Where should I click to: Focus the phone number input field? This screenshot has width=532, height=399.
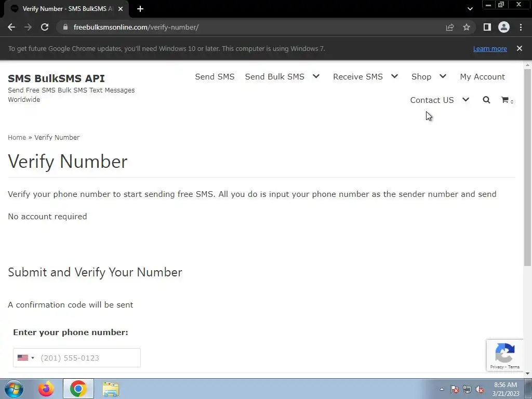77,357
